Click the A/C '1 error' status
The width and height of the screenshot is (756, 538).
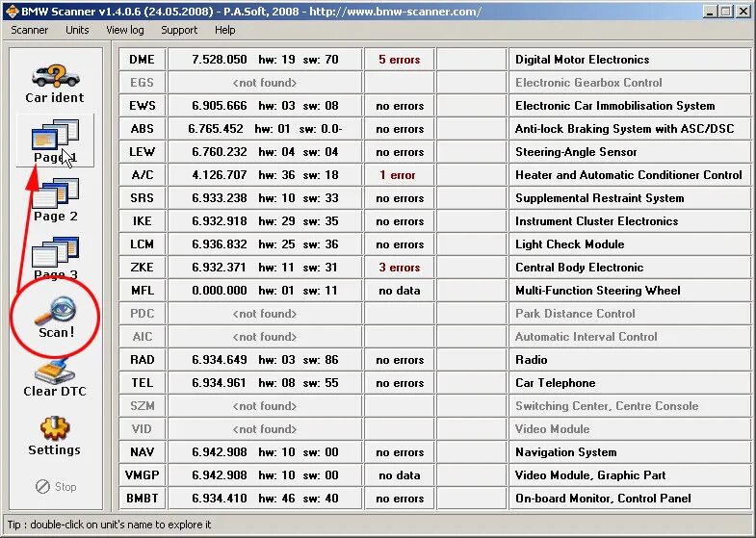point(398,175)
